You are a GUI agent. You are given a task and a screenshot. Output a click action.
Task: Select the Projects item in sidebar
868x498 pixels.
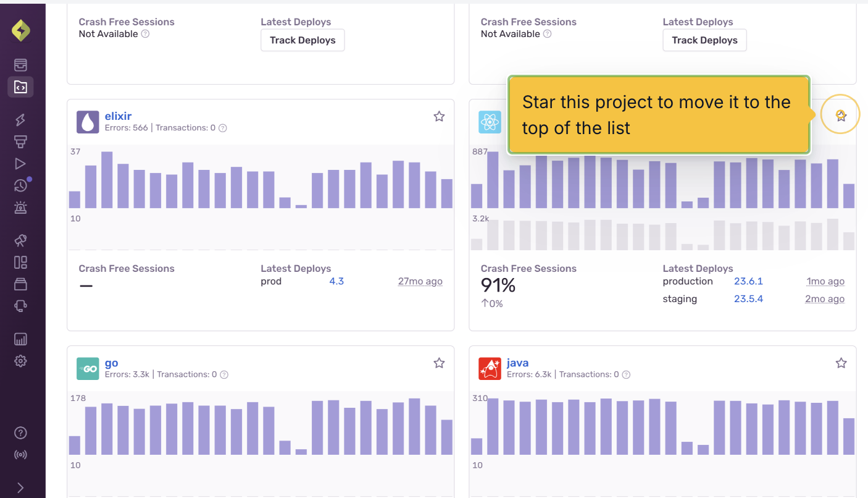[x=20, y=87]
